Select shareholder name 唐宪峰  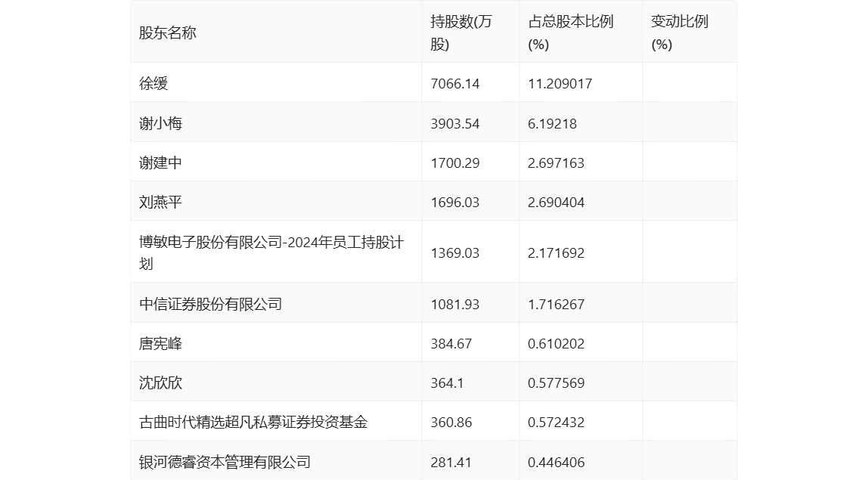(160, 343)
